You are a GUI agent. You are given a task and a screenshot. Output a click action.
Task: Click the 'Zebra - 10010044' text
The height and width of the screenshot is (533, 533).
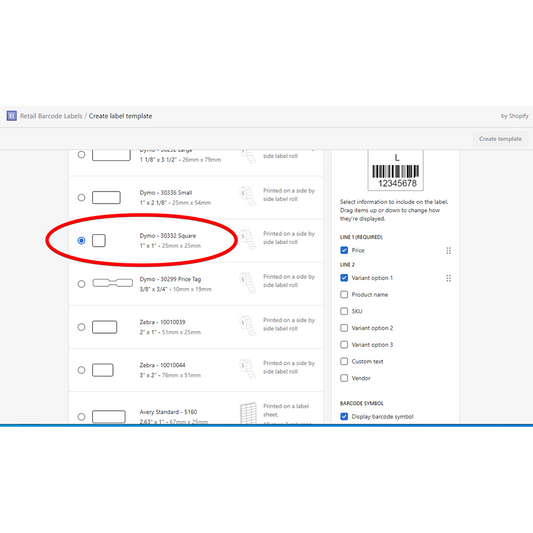(162, 365)
